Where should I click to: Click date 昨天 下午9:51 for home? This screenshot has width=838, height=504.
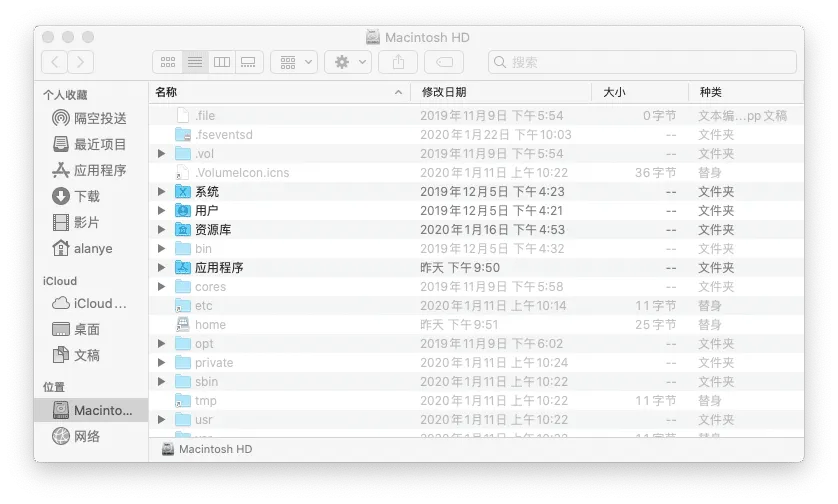coord(459,324)
